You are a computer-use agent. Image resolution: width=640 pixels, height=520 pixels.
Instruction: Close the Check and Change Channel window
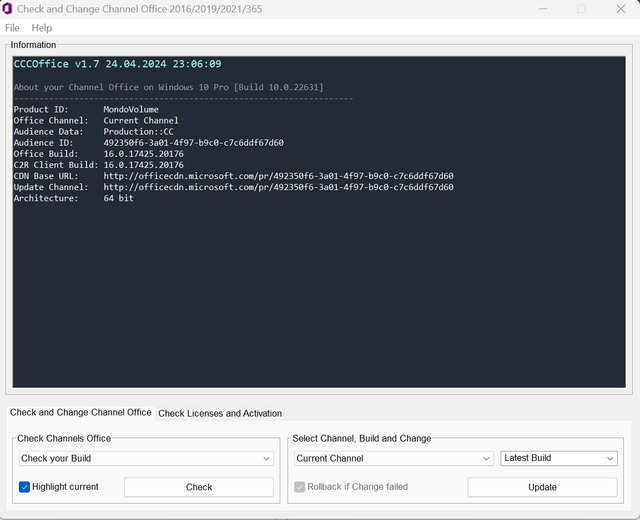pos(620,9)
